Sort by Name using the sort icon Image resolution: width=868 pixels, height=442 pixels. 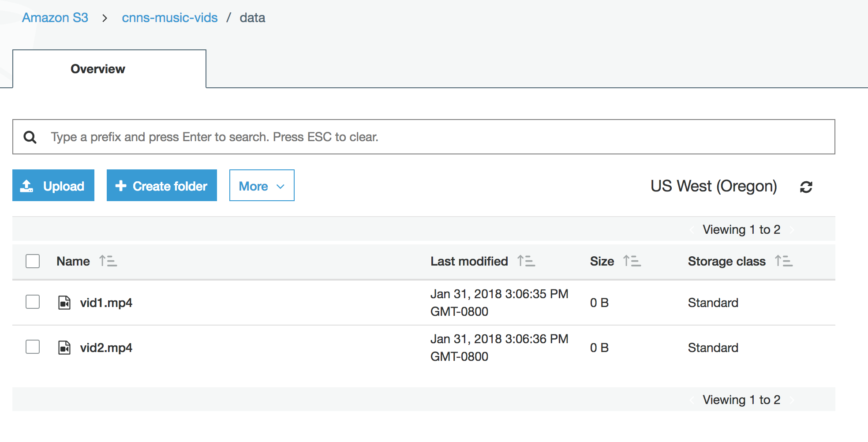click(x=108, y=261)
